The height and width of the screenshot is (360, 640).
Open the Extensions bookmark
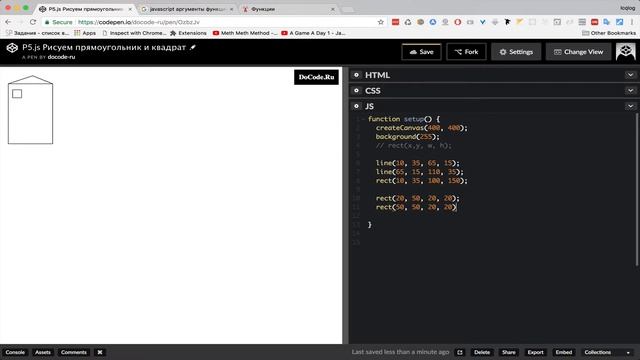point(188,33)
